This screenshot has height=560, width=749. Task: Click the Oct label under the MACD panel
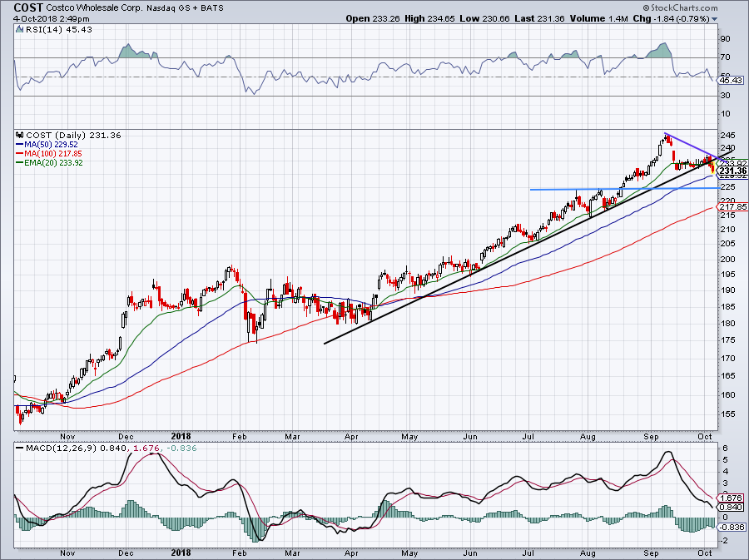(705, 553)
